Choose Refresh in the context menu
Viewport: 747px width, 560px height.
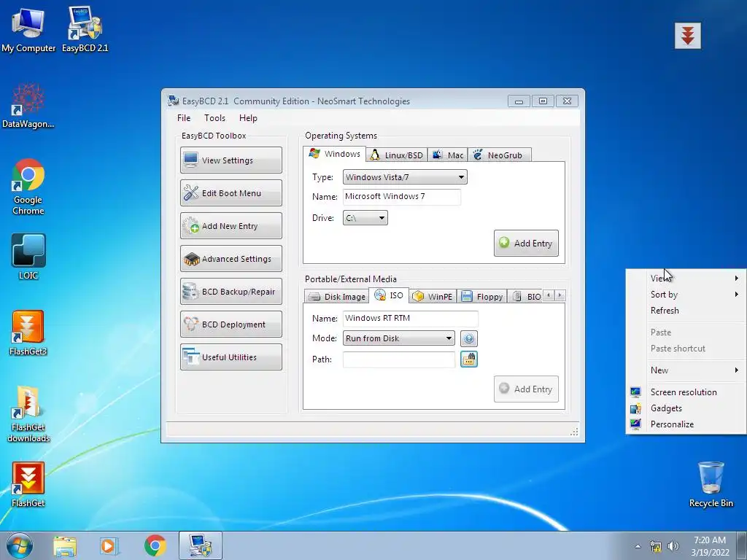[686, 311]
